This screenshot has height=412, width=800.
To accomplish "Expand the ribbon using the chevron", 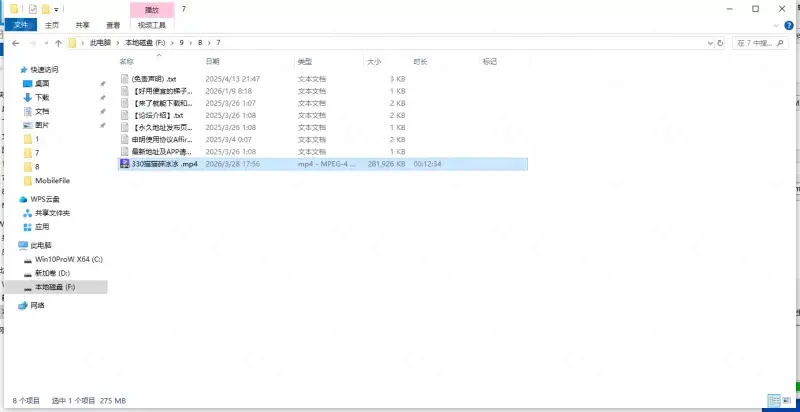I will click(778, 24).
